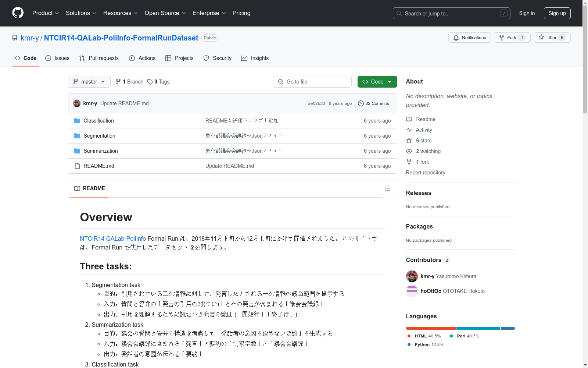This screenshot has width=588, height=368.
Task: Open the README.md file name
Action: [x=99, y=166]
